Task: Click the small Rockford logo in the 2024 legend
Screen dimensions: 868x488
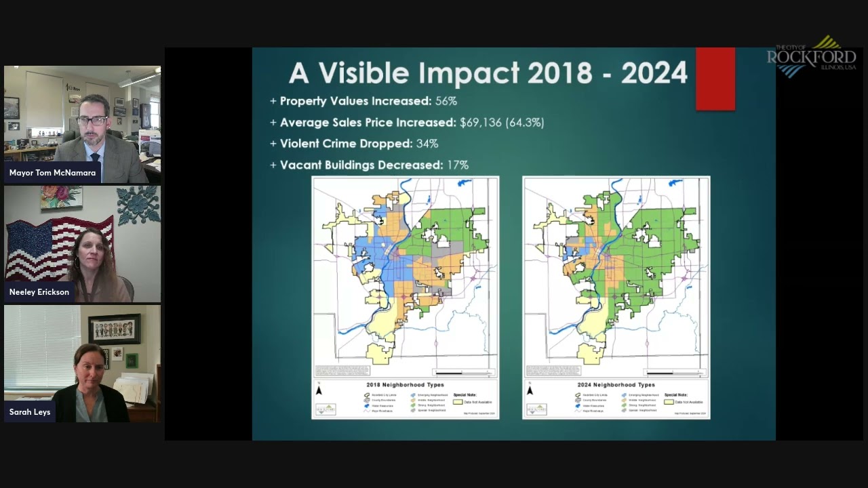Action: pos(537,409)
